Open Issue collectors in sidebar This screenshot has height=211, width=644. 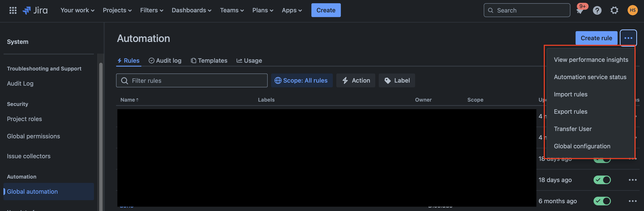coord(29,156)
